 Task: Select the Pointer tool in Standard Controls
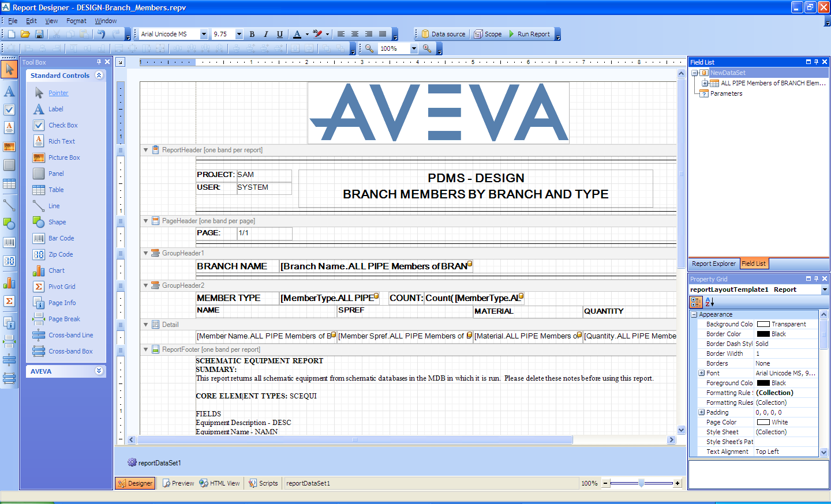point(58,93)
